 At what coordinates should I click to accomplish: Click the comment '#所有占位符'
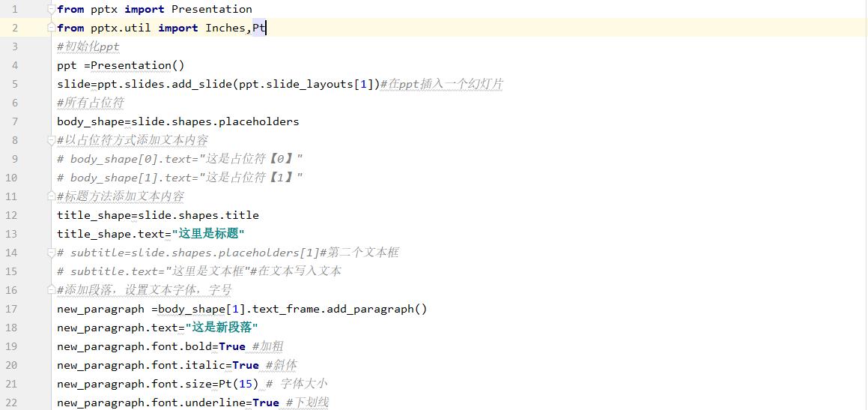(x=90, y=103)
